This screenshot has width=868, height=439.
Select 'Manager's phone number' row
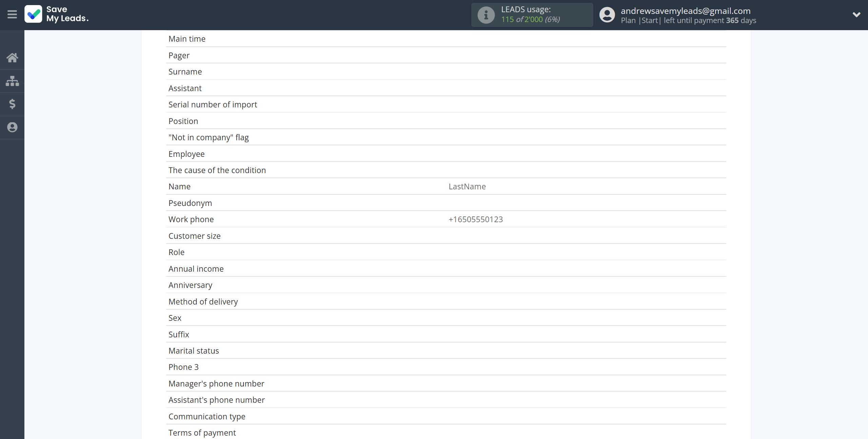point(446,383)
